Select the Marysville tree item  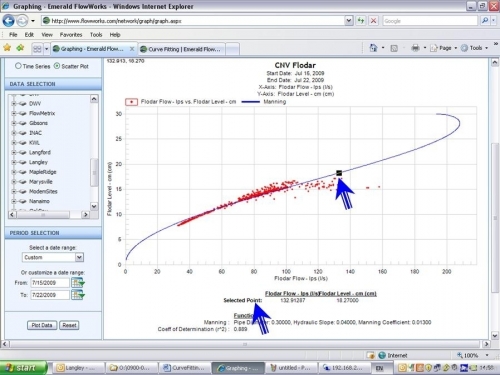click(41, 182)
